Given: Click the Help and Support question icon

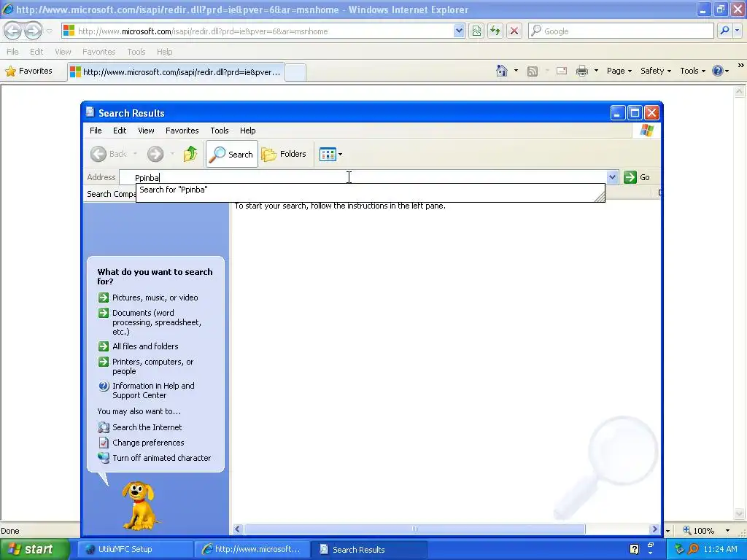Looking at the screenshot, I should [104, 386].
